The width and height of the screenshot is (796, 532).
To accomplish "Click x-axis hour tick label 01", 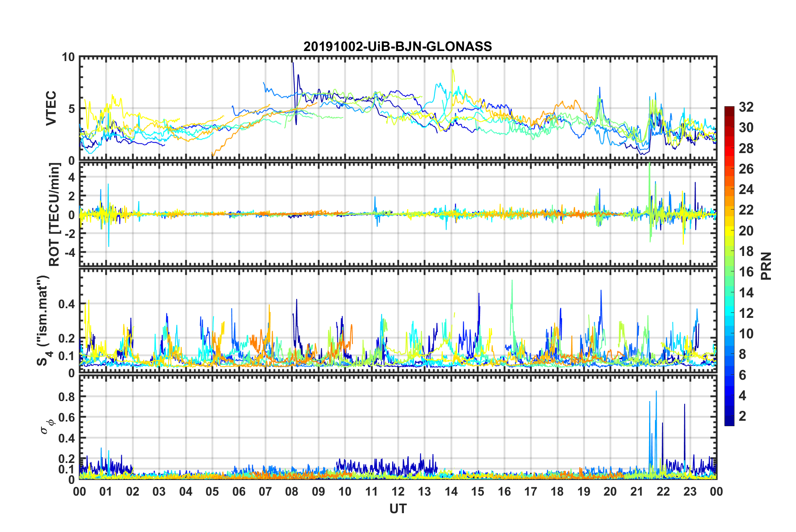I will click(x=106, y=491).
